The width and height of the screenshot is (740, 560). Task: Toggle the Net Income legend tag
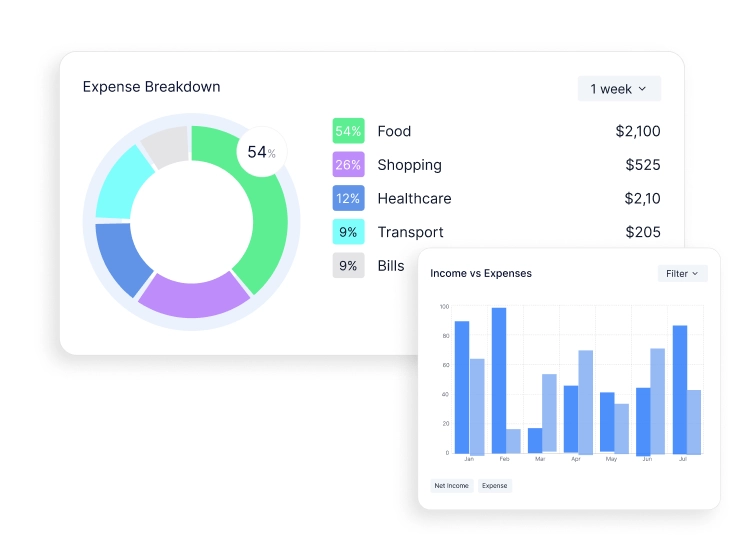pyautogui.click(x=451, y=486)
